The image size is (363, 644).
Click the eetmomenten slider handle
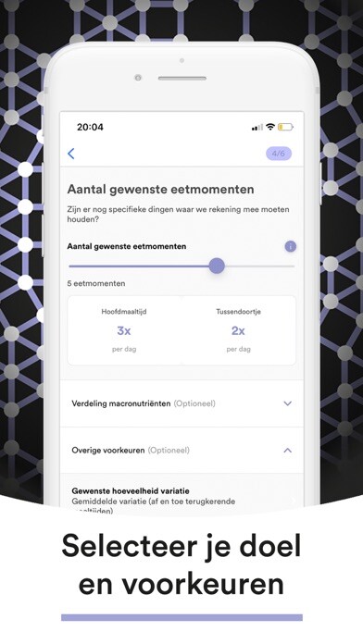click(217, 266)
